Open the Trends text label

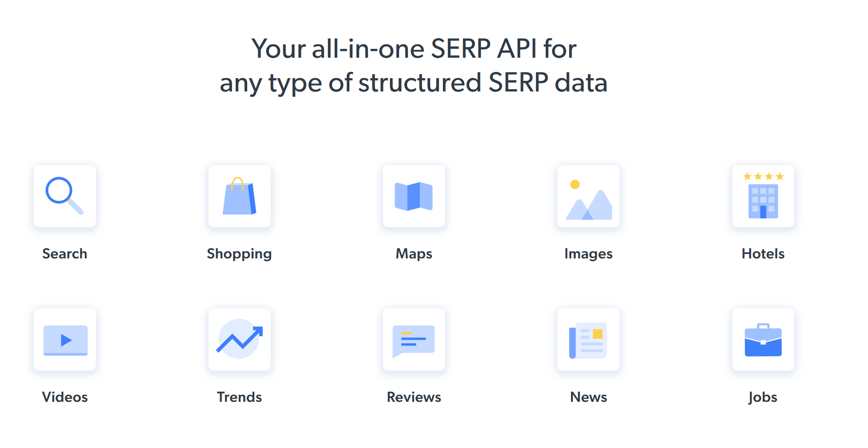pyautogui.click(x=240, y=397)
